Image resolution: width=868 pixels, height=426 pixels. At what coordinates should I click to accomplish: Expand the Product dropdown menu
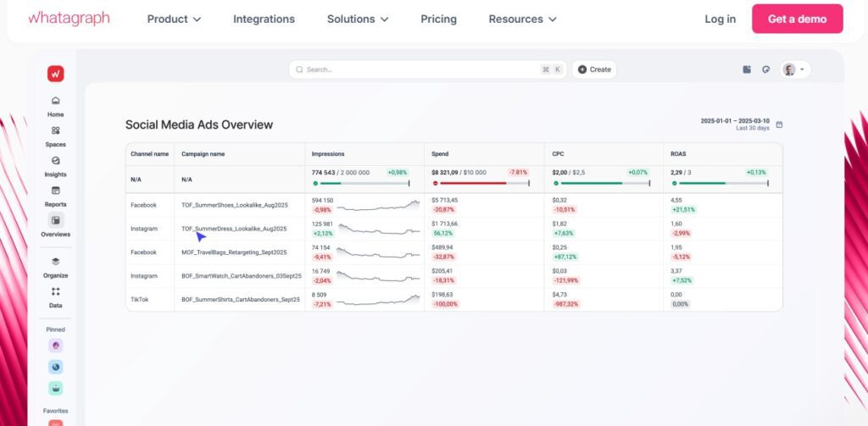coord(174,19)
